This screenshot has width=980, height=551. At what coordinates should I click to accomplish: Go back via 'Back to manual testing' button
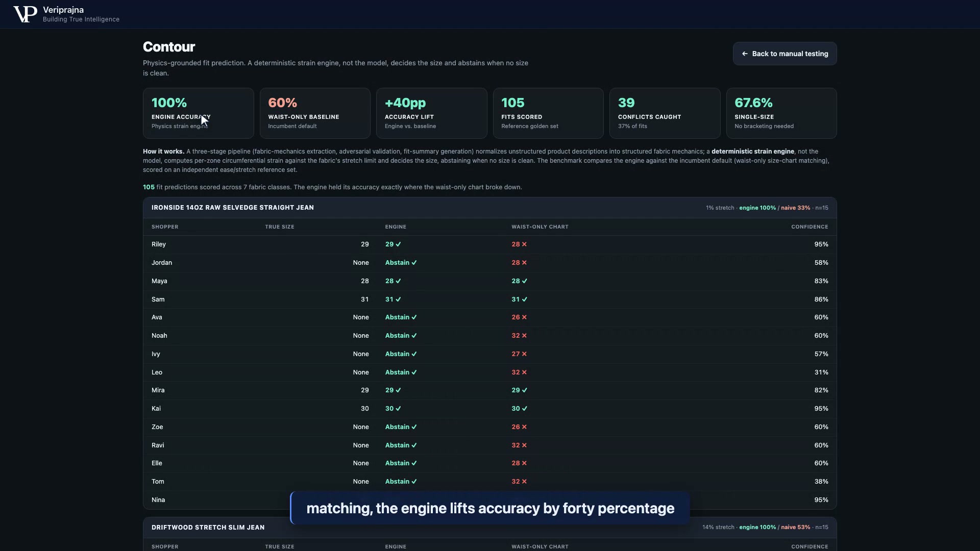point(785,54)
